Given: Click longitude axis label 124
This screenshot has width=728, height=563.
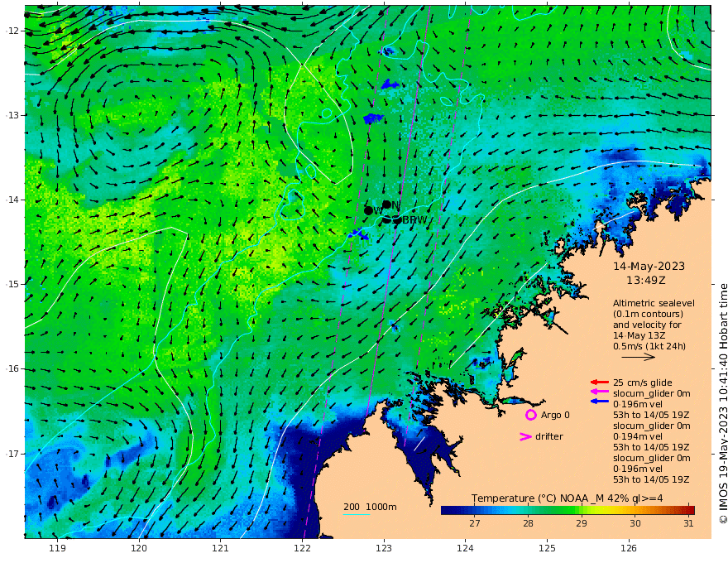Looking at the screenshot, I should point(466,549).
